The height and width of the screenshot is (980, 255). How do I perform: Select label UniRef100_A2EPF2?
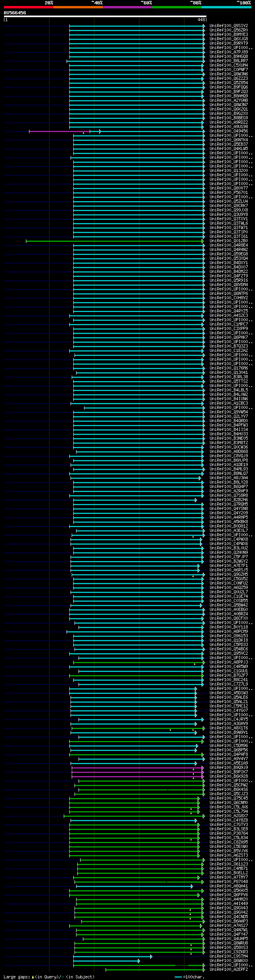[229, 969]
